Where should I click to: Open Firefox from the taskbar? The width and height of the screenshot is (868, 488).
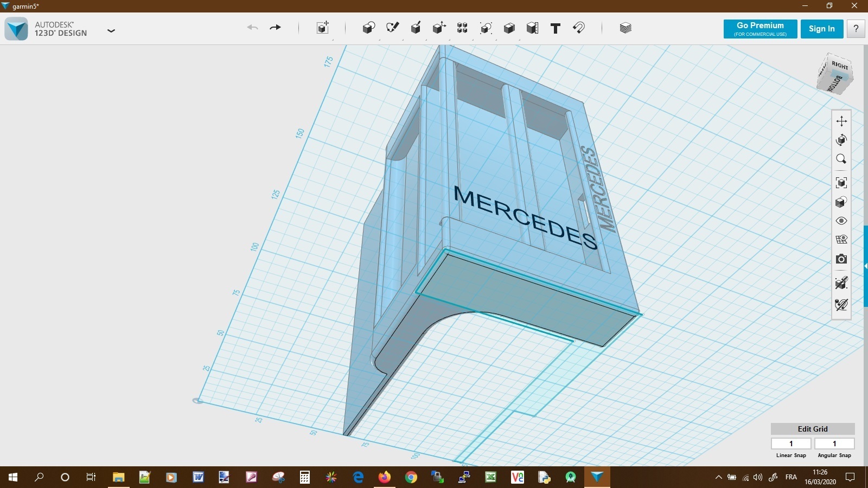click(385, 477)
